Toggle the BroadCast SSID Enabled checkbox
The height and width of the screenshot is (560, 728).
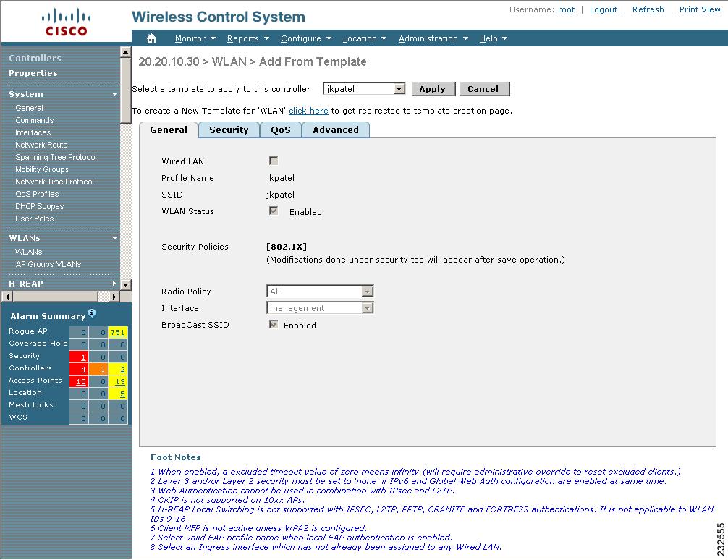click(x=274, y=324)
